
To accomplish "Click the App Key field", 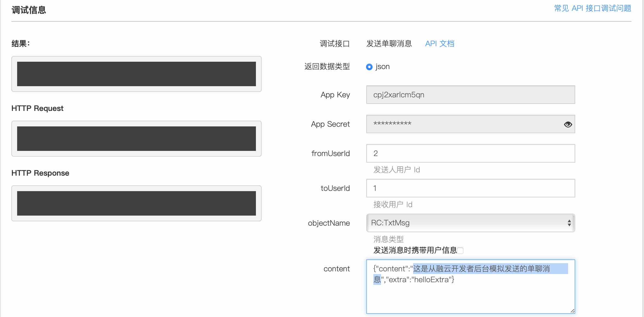I will (470, 95).
